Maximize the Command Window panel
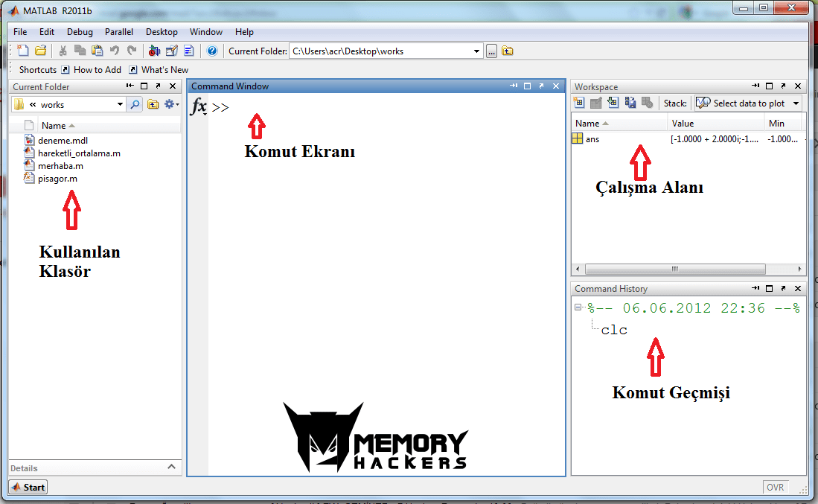Viewport: 818px width, 504px height. pos(528,86)
